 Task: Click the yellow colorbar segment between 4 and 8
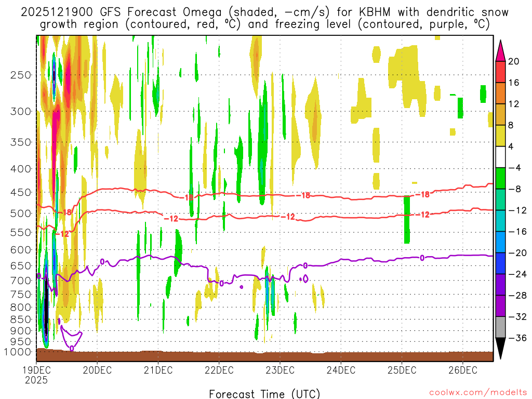point(500,136)
